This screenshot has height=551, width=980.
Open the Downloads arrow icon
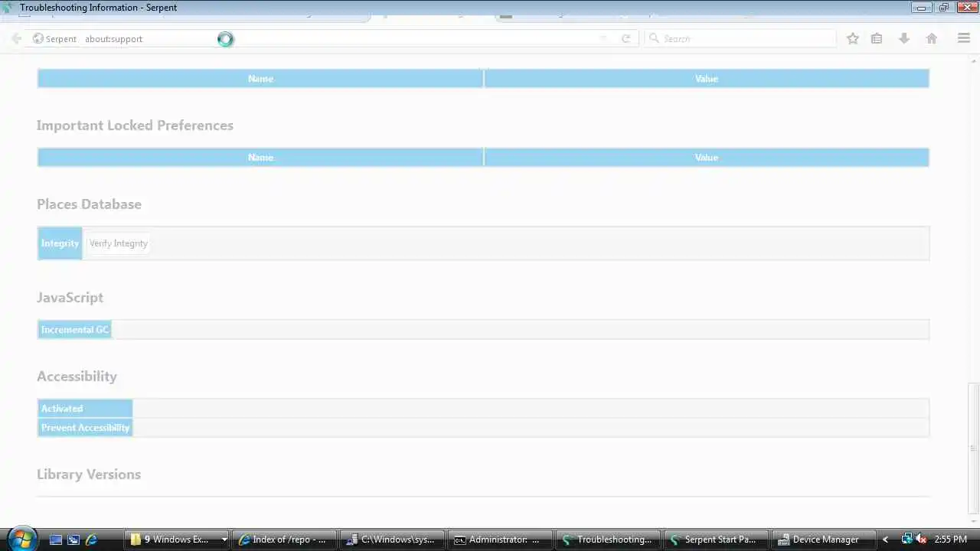(x=904, y=38)
